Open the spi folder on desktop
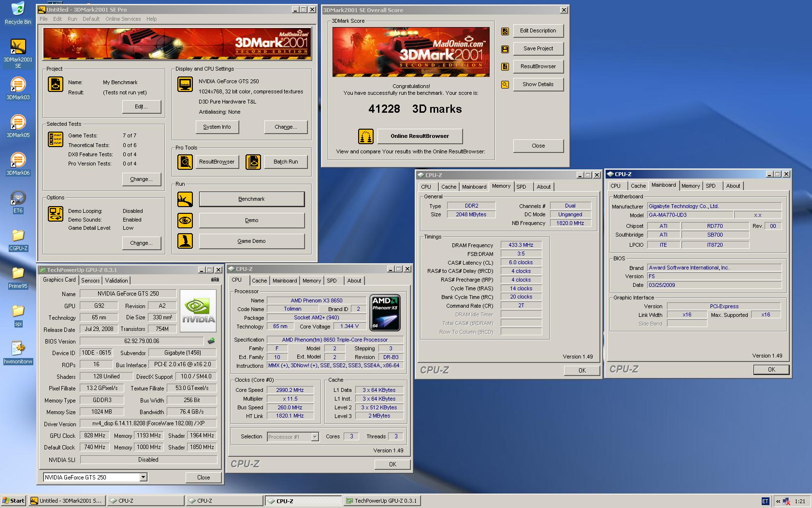 point(18,315)
